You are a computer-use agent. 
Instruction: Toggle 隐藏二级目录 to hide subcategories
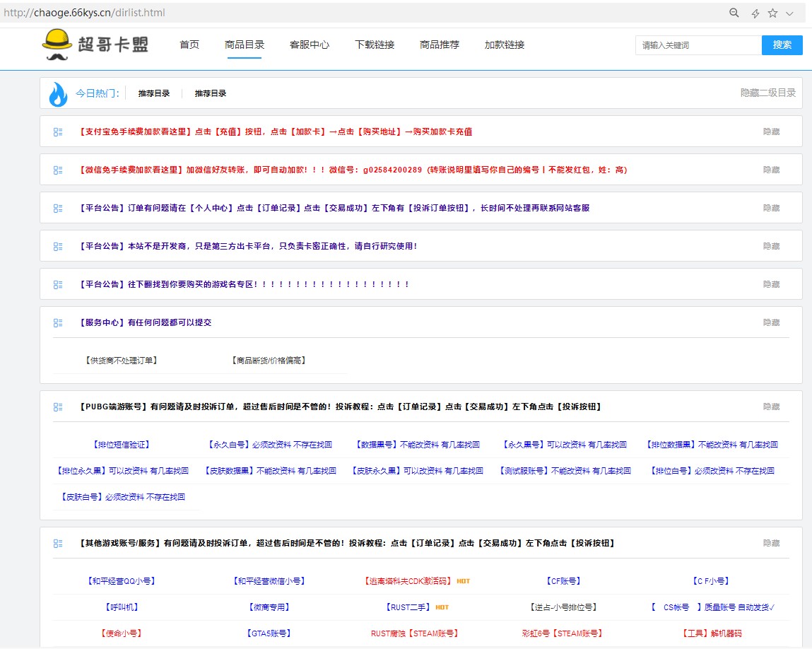(x=767, y=93)
